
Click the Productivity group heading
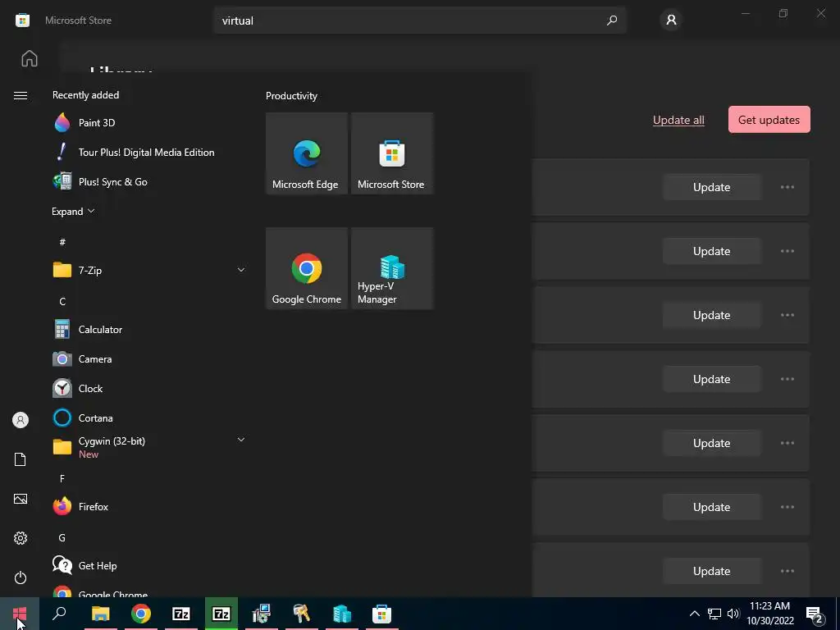coord(291,96)
